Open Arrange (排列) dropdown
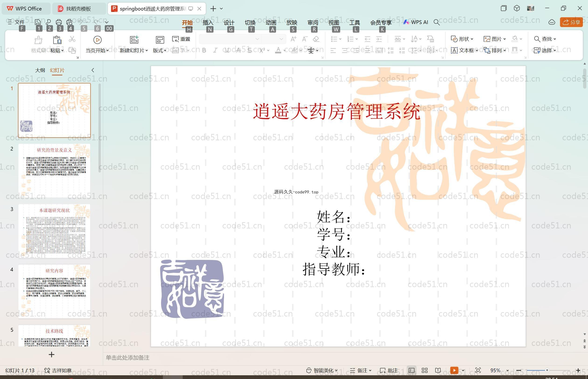This screenshot has width=588, height=379. [x=495, y=50]
